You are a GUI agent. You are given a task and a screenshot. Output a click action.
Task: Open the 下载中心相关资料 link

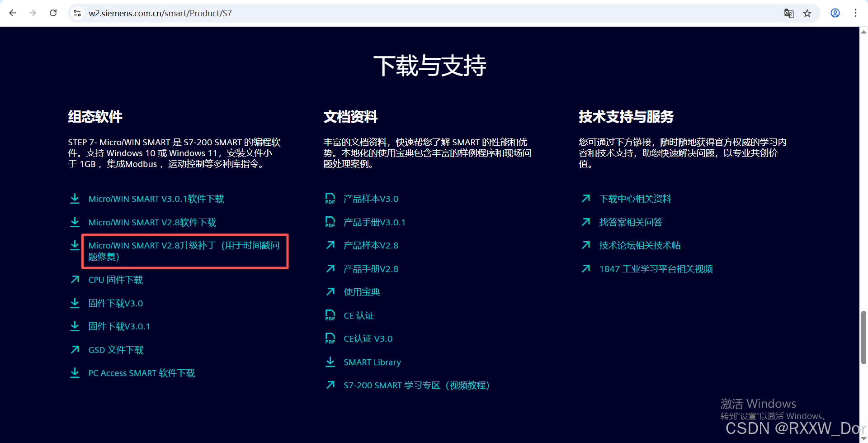pos(635,199)
